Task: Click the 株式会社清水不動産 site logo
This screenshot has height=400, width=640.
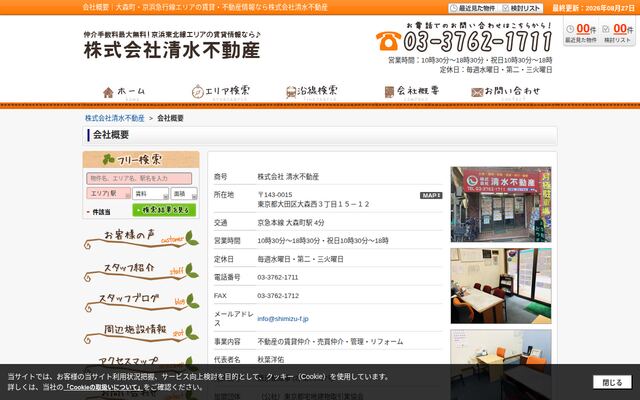Action: pyautogui.click(x=172, y=45)
